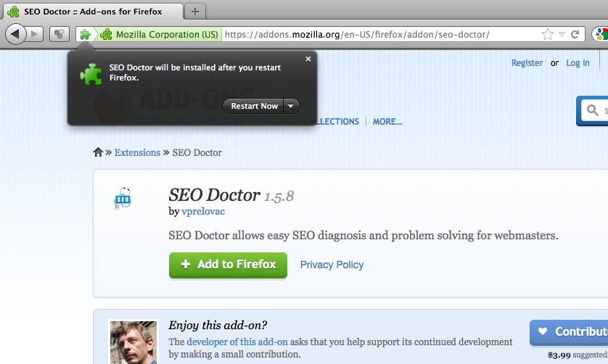Image resolution: width=608 pixels, height=364 pixels.
Task: Click the Contribute heart button
Action: (569, 332)
